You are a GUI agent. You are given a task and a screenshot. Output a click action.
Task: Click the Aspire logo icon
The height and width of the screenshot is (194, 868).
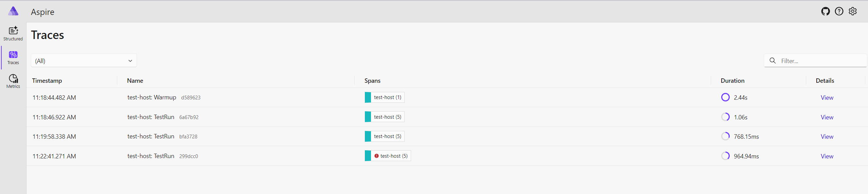tap(13, 11)
